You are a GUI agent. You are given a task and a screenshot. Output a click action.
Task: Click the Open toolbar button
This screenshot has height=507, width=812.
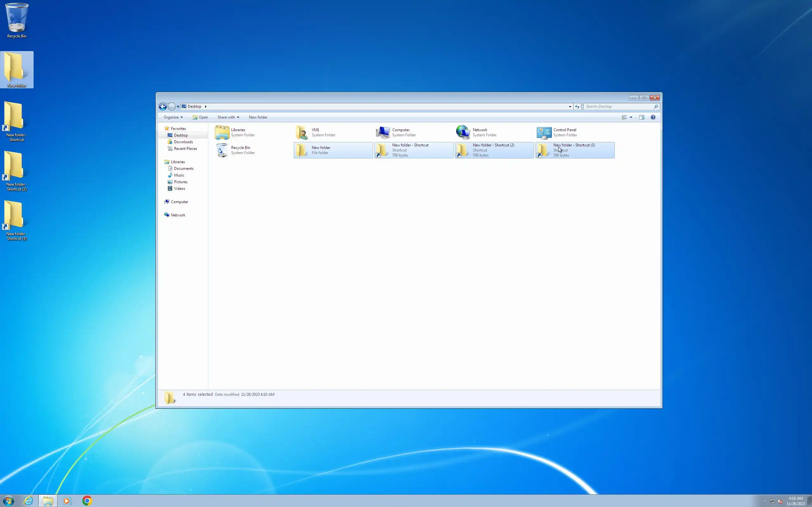coord(200,117)
